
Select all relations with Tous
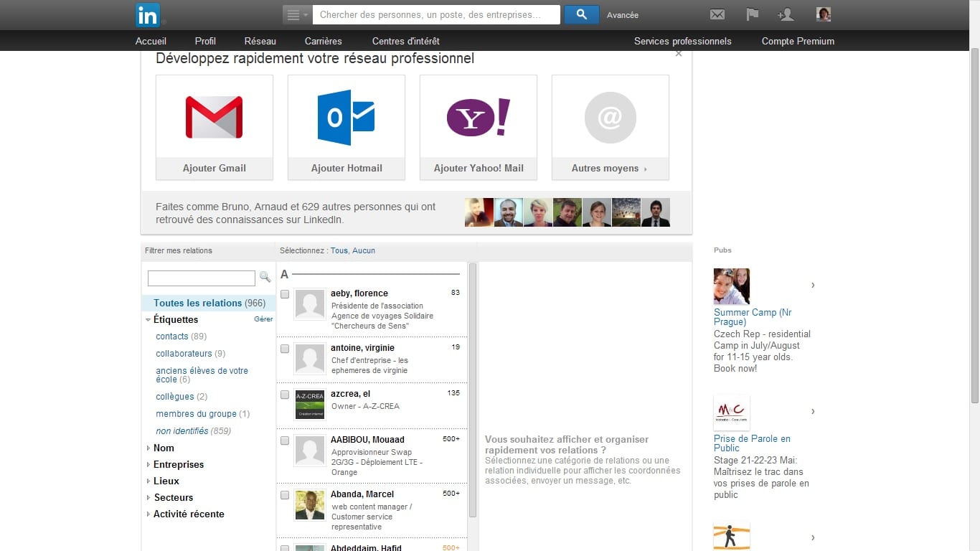339,250
